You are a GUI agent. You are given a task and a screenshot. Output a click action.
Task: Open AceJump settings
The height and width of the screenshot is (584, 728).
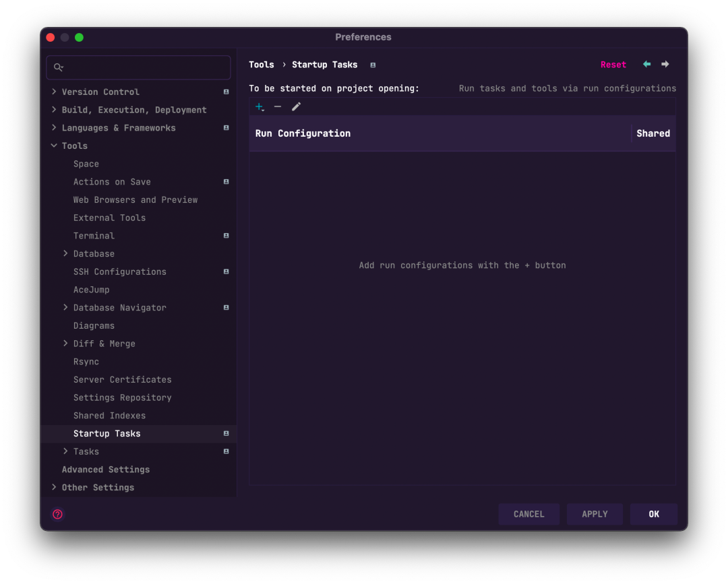click(x=92, y=290)
